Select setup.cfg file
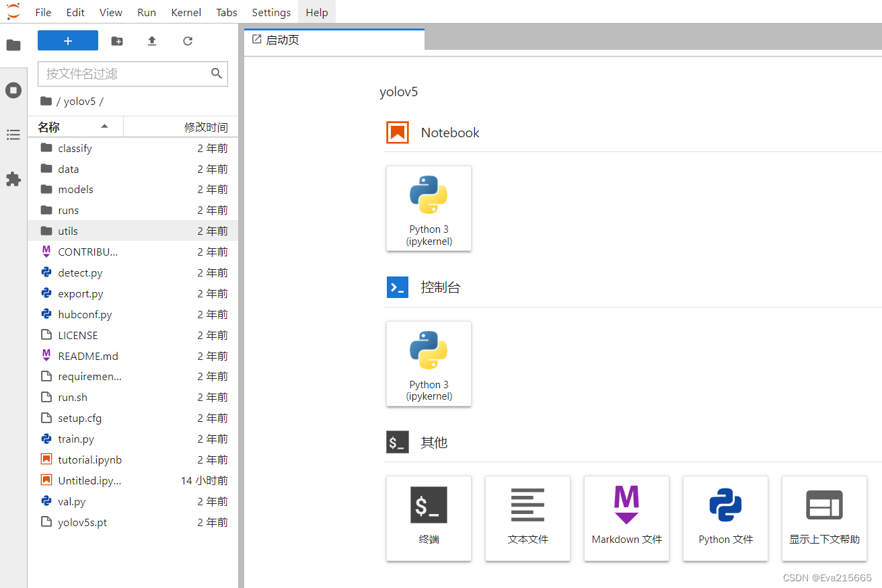Image resolution: width=882 pixels, height=588 pixels. point(133,418)
